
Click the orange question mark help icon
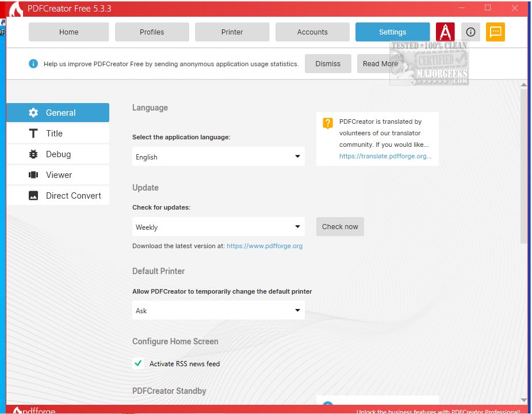coord(328,123)
